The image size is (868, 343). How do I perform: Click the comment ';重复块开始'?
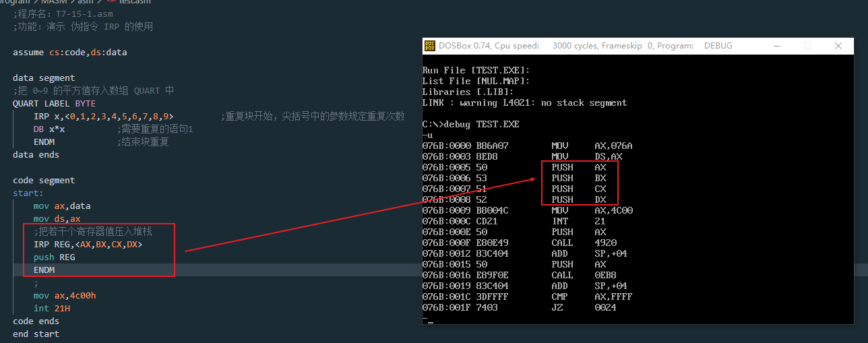[313, 116]
